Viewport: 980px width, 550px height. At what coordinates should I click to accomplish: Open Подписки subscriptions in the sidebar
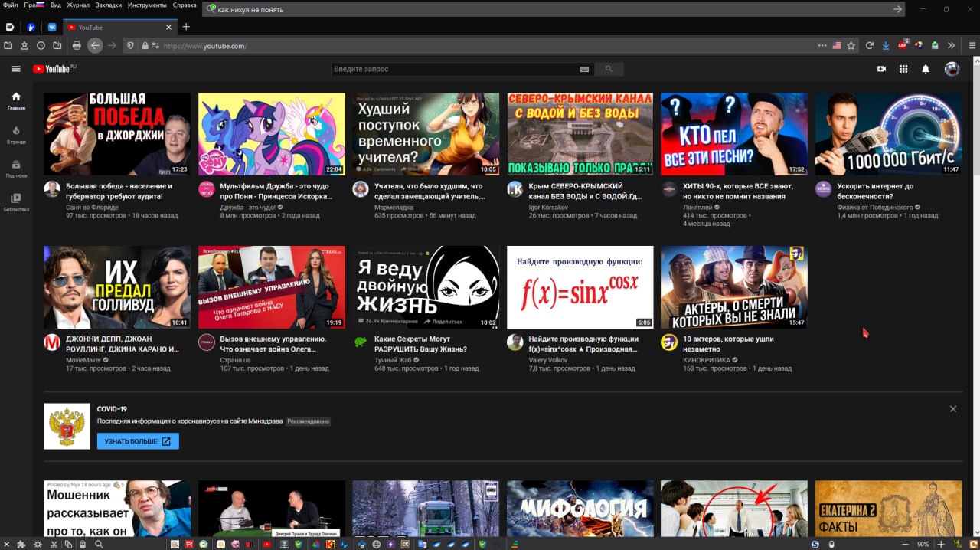click(x=16, y=169)
